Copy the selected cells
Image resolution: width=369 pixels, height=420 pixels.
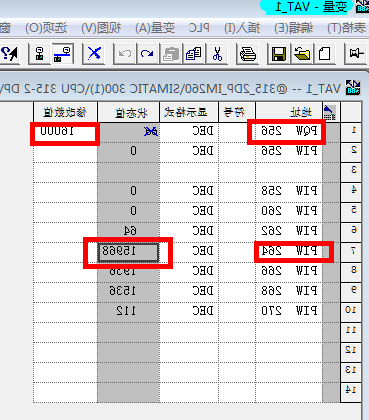pyautogui.click(x=194, y=53)
